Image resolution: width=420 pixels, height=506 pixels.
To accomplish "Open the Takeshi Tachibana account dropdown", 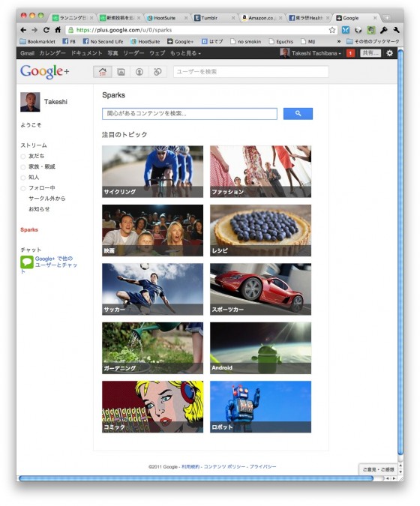I will [310, 53].
